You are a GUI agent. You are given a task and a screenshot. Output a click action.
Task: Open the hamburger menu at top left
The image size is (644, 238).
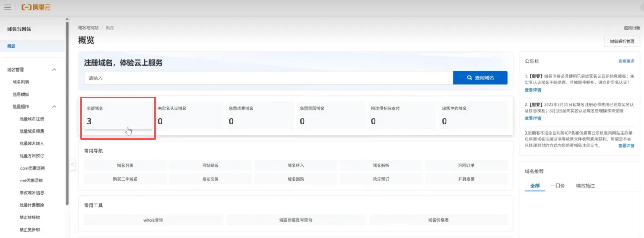coord(7,7)
